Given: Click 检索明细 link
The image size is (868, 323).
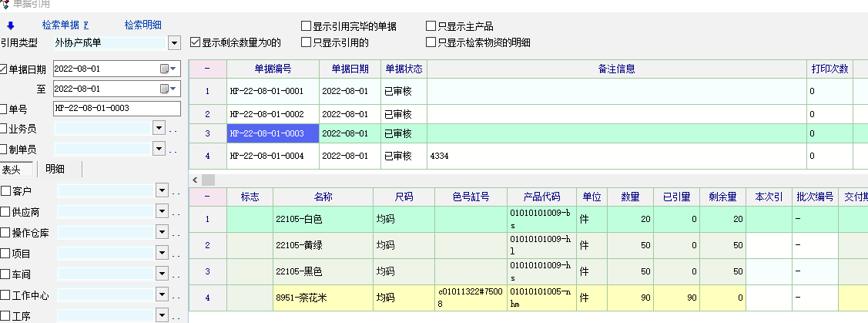Looking at the screenshot, I should tap(142, 25).
